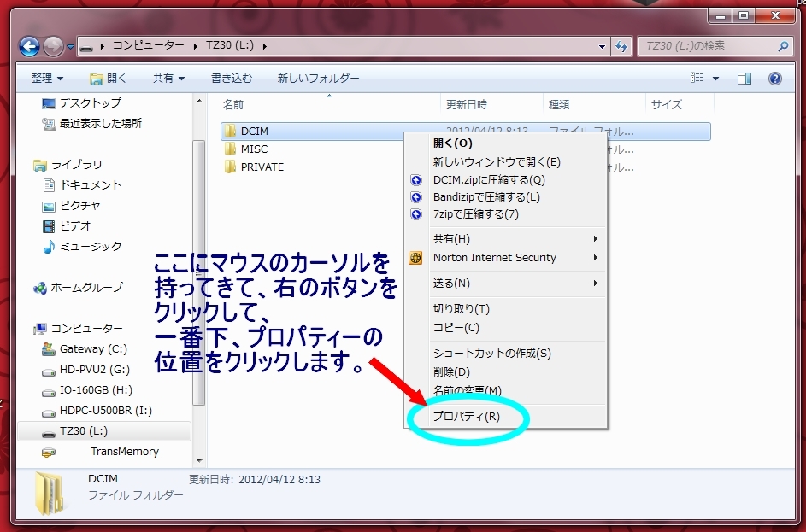Viewport: 806px width, 532px height.
Task: Click the greyed Forward arrow button
Action: coord(54,47)
